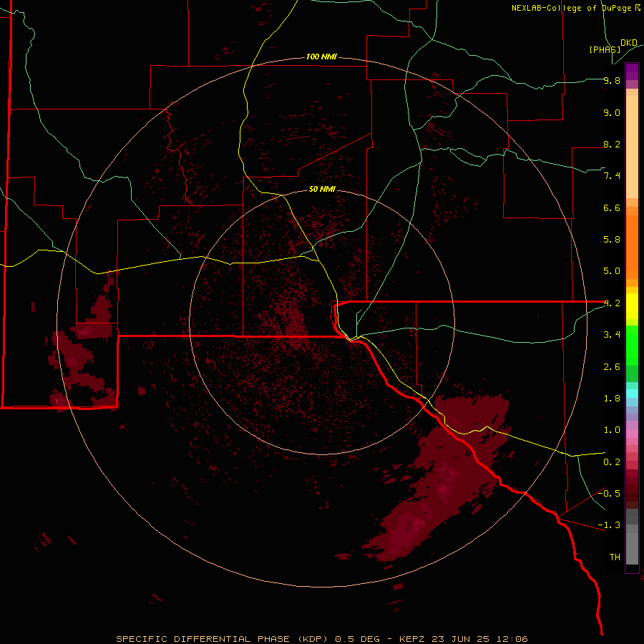Click the 5.8 value on the color scale
The width and height of the screenshot is (644, 644).
click(x=612, y=240)
